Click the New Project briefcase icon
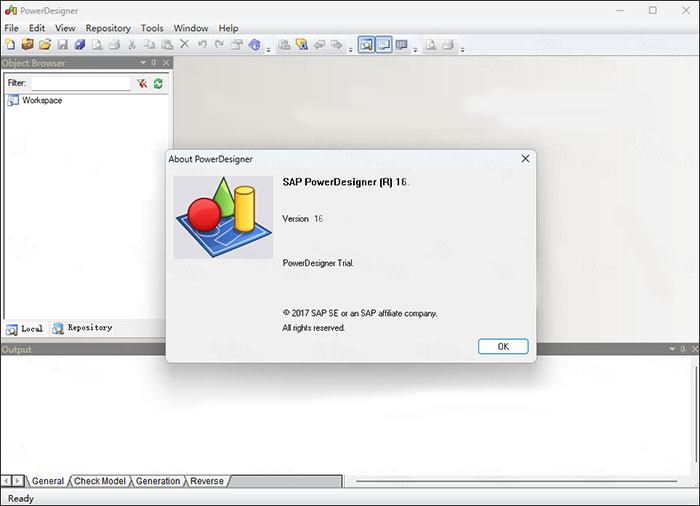700x506 pixels. click(28, 45)
